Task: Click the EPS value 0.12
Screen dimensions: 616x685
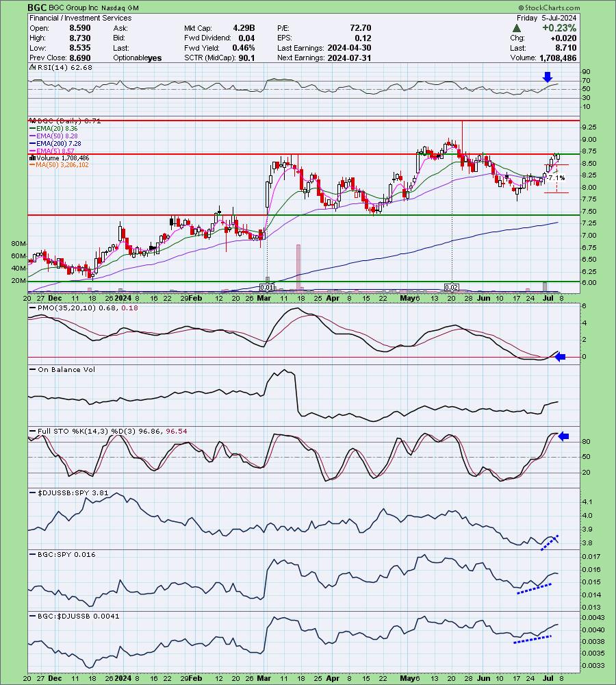Action: click(x=363, y=38)
